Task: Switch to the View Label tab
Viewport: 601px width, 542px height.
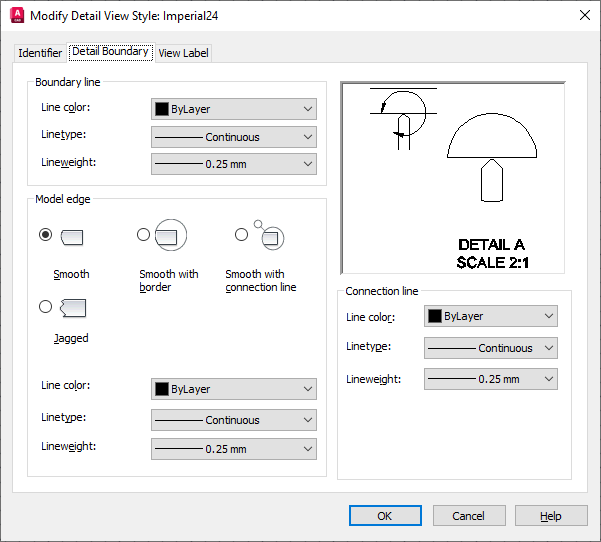Action: 183,53
